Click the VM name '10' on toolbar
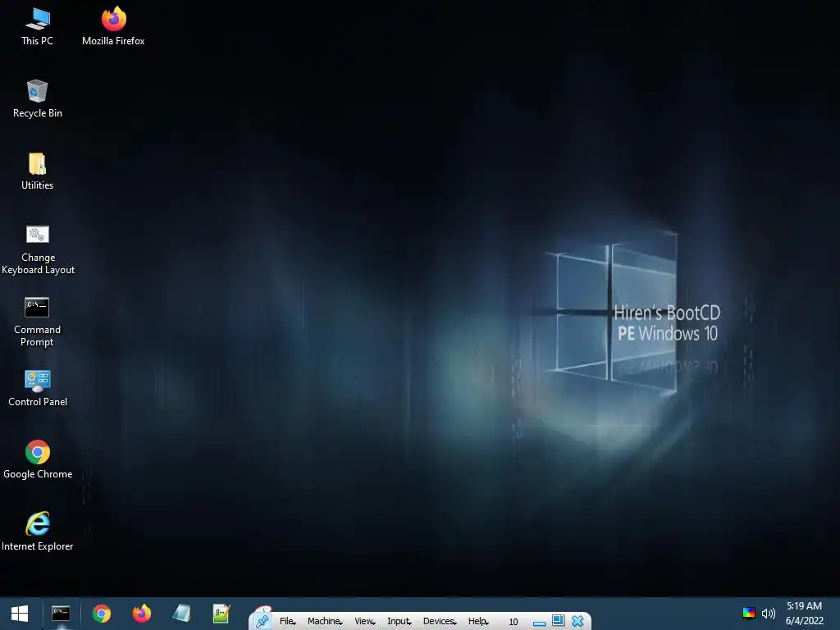Image resolution: width=840 pixels, height=630 pixels. pyautogui.click(x=514, y=622)
